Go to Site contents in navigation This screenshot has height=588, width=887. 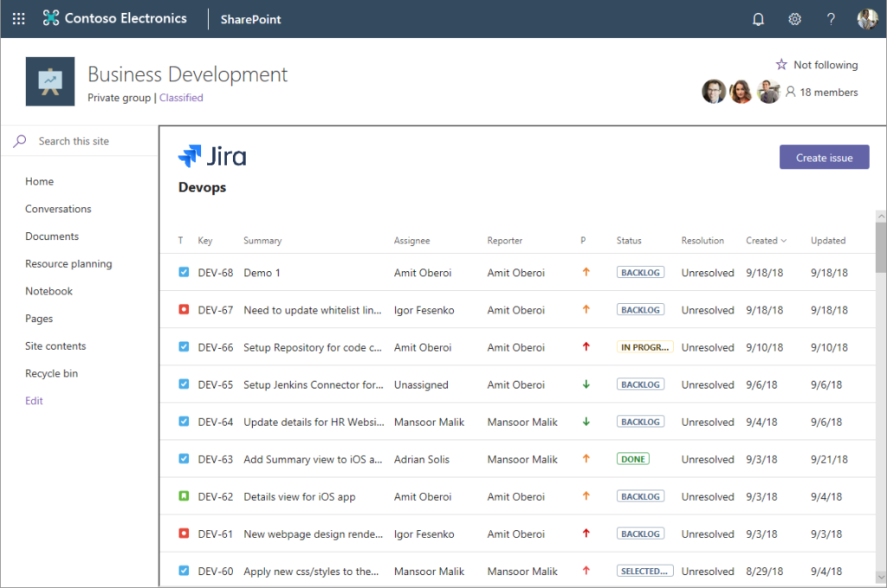55,346
